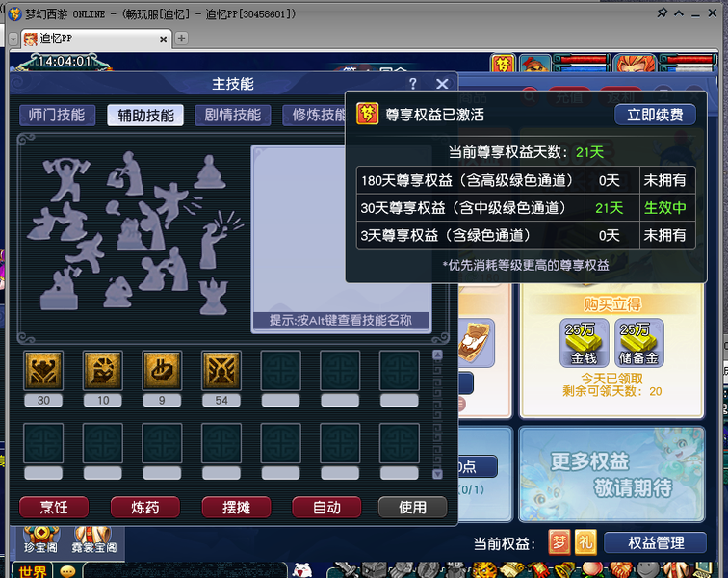Open the tab list dropdown arrow
The image size is (728, 578).
coord(13,39)
